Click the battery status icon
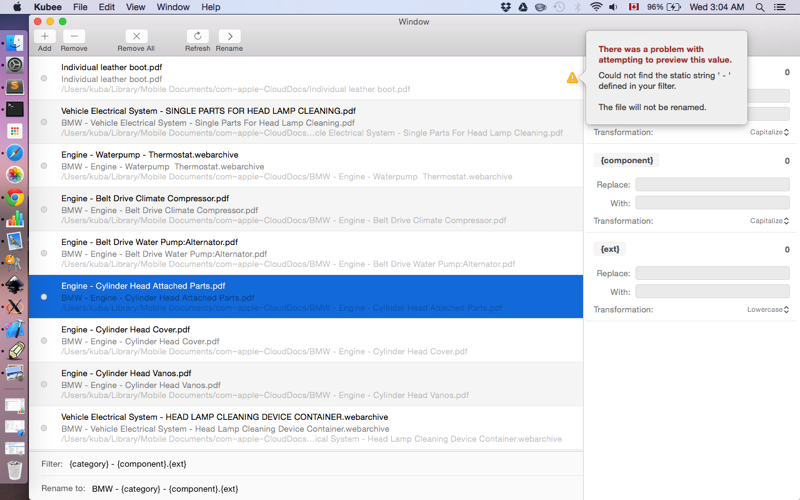The image size is (800, 500). pyautogui.click(x=673, y=7)
